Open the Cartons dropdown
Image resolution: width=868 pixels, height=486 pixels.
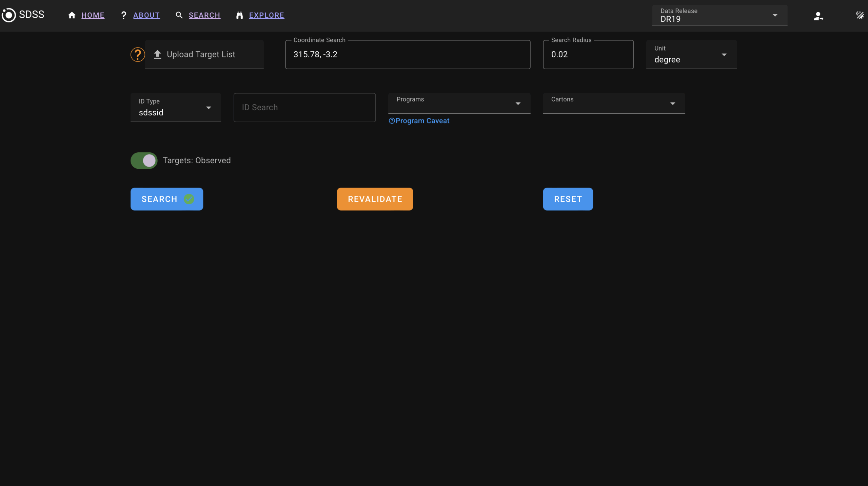pyautogui.click(x=614, y=103)
